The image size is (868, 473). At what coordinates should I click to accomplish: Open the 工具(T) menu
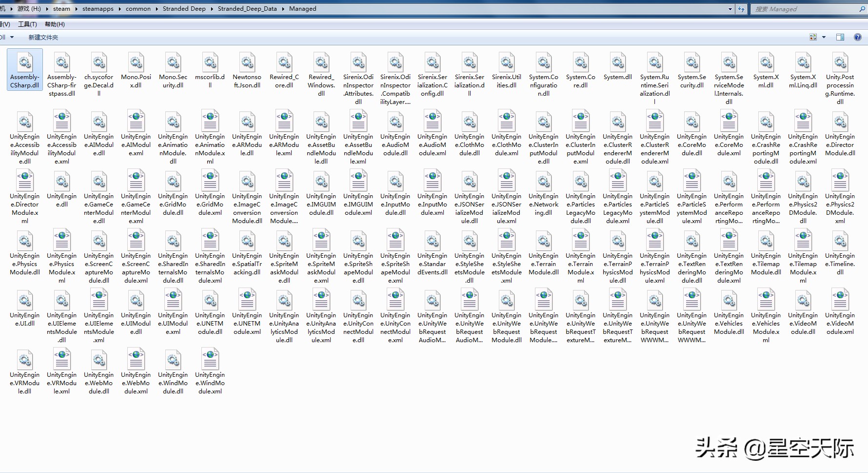[x=27, y=24]
